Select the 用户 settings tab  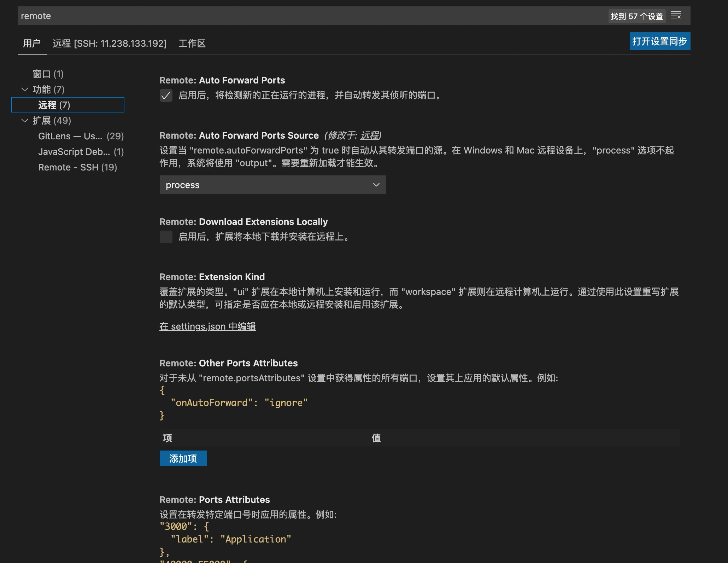click(x=32, y=43)
